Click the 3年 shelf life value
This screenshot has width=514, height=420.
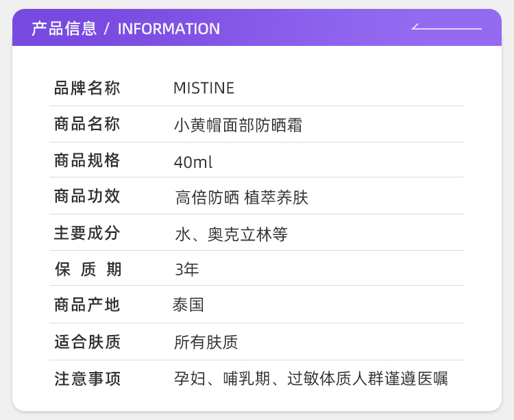click(187, 270)
